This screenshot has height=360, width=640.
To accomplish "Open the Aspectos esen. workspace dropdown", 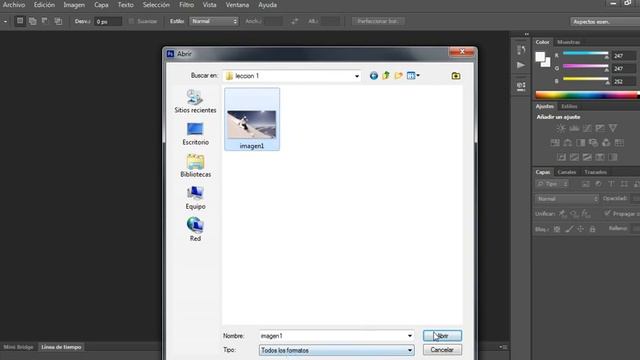I will pyautogui.click(x=605, y=22).
